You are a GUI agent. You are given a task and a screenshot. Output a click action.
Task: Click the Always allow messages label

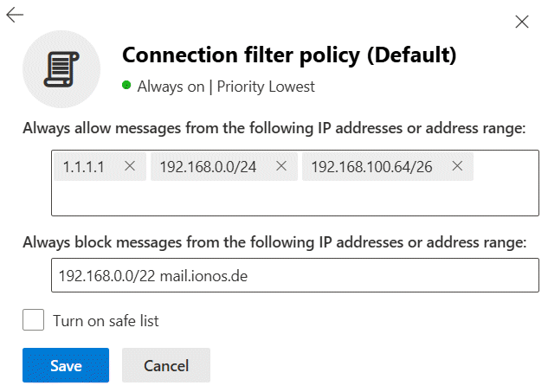coord(274,128)
